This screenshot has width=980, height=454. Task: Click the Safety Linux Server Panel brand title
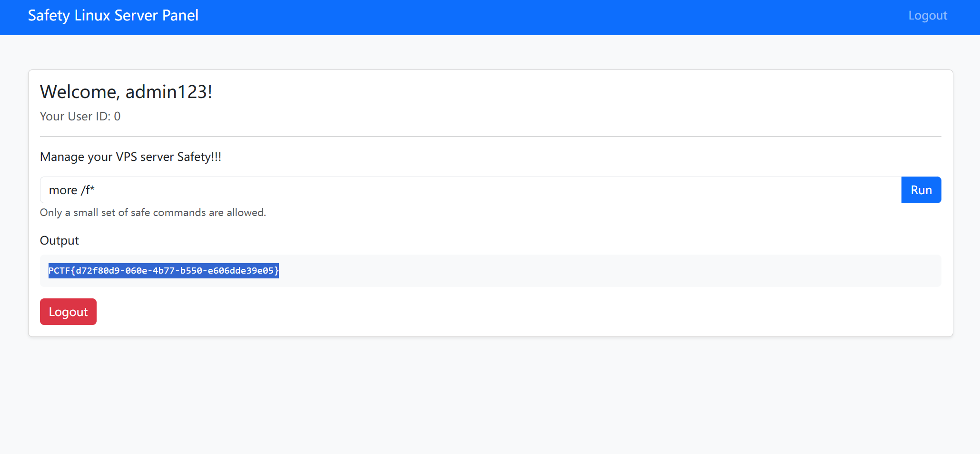[113, 16]
